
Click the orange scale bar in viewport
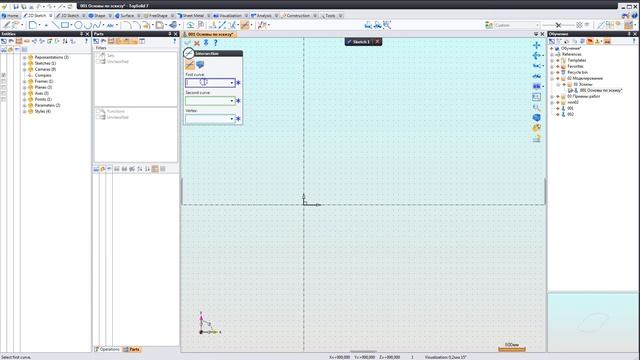[512, 349]
